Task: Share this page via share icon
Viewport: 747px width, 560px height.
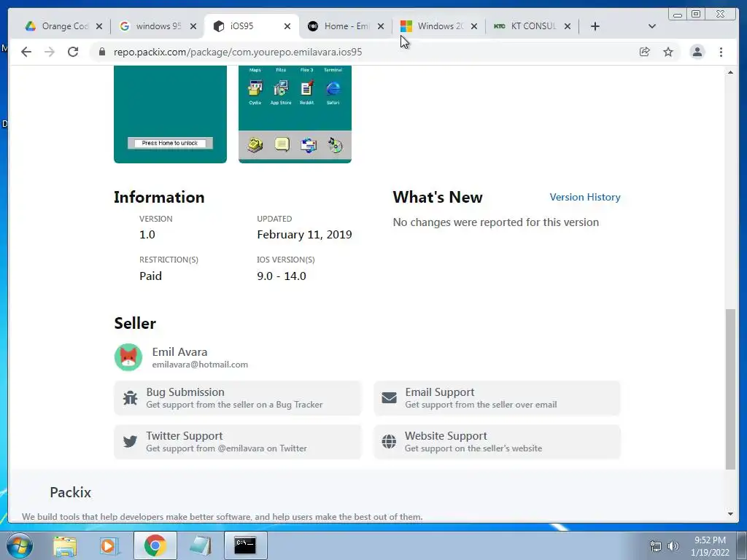Action: 645,52
